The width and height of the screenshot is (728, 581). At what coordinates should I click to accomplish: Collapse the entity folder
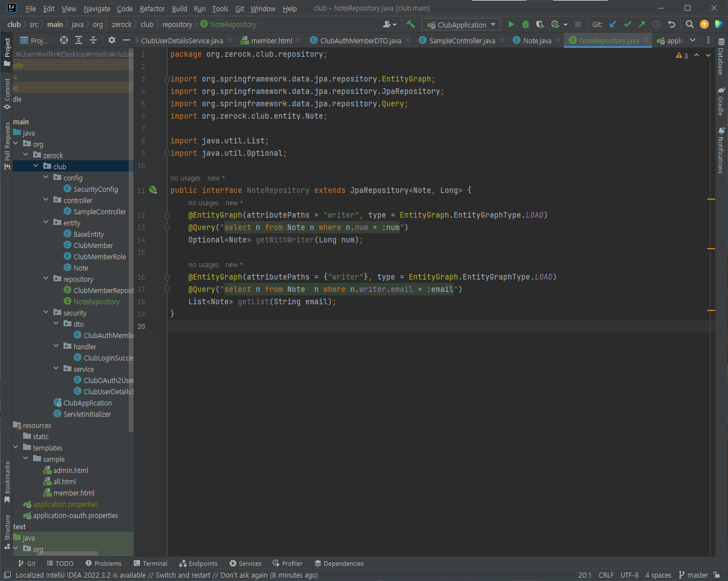point(46,222)
